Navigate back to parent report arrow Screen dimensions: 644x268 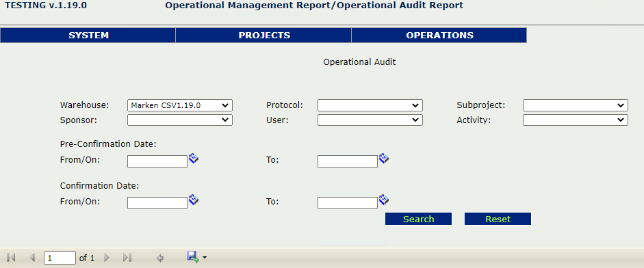click(x=160, y=258)
